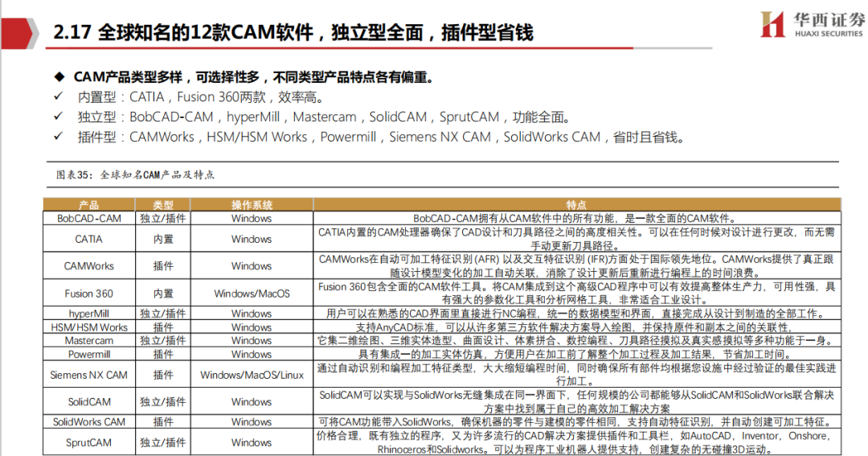Click the CAMWorks AFR feature description
The image size is (868, 456).
coord(577,266)
